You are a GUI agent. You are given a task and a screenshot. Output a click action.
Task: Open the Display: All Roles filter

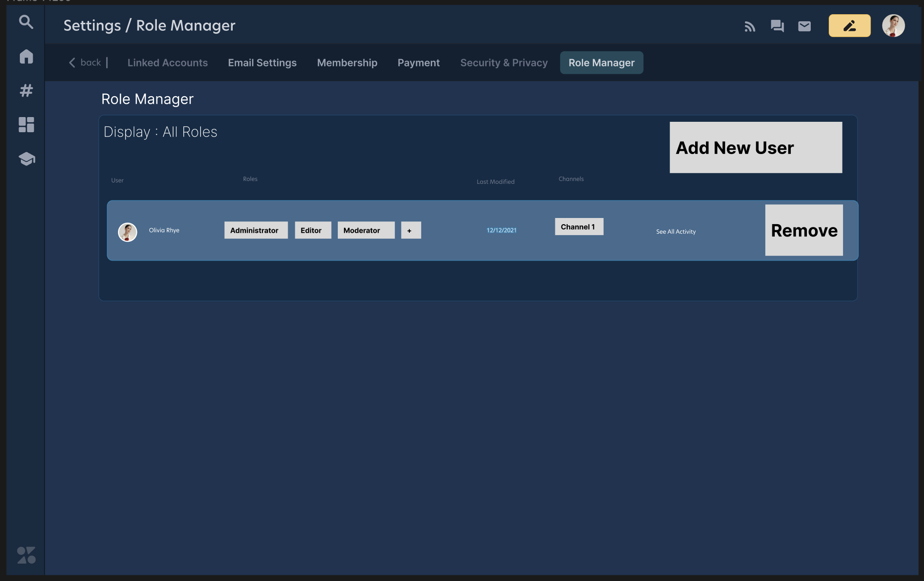pyautogui.click(x=161, y=132)
